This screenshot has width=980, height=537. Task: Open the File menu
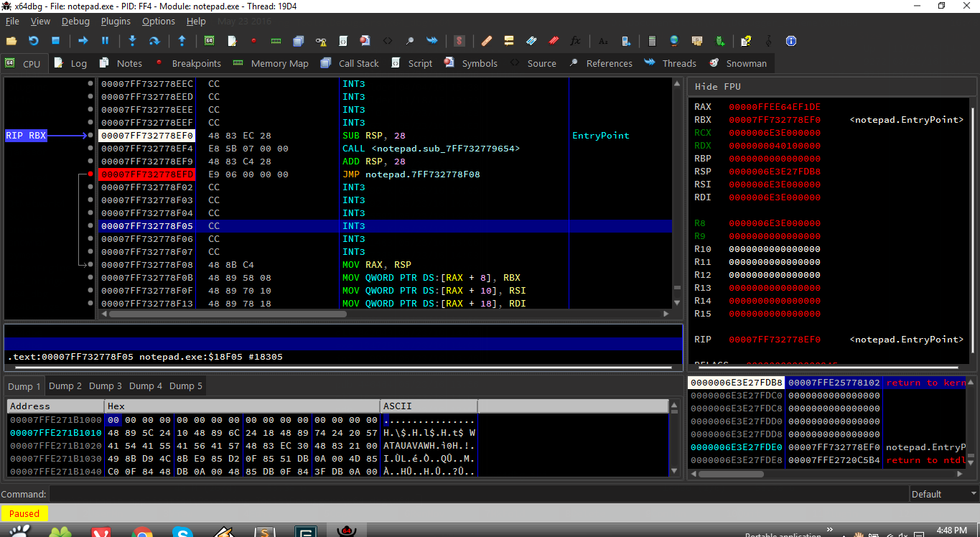[x=12, y=22]
